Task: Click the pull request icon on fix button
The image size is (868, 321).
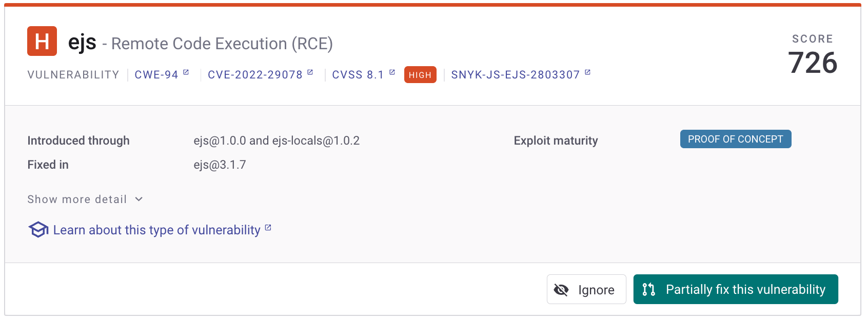Action: 649,289
